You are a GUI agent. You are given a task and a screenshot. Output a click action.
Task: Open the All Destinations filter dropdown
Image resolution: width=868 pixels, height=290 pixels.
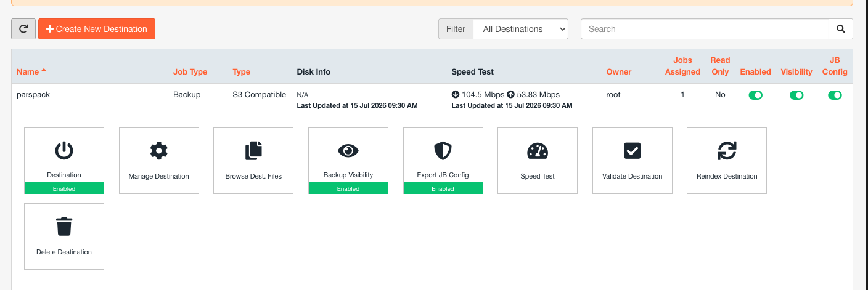pos(520,29)
